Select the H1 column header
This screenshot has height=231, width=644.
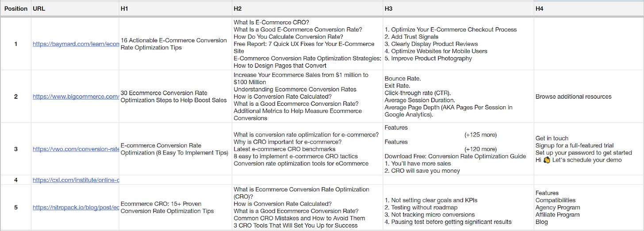coord(176,8)
